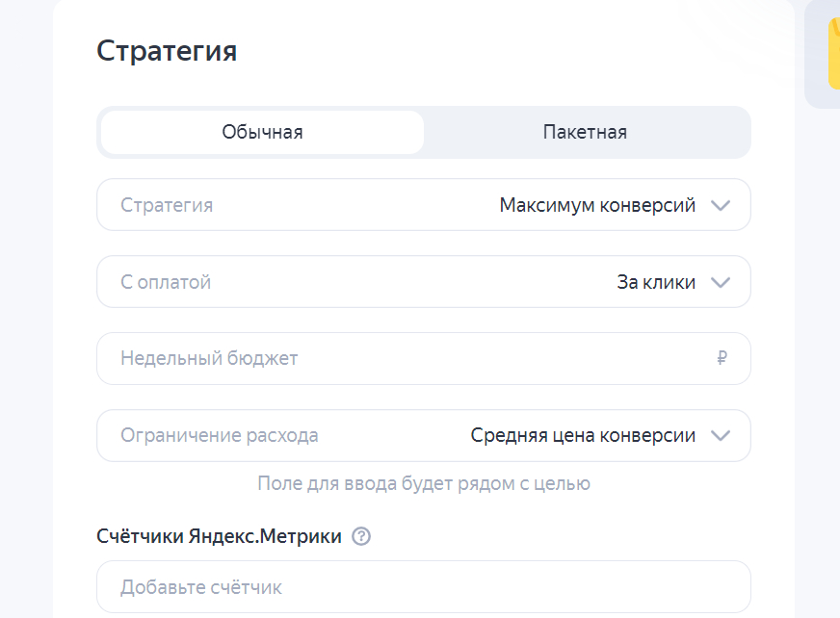Click the ruble currency symbol icon
Viewport: 840px width, 618px height.
[722, 359]
